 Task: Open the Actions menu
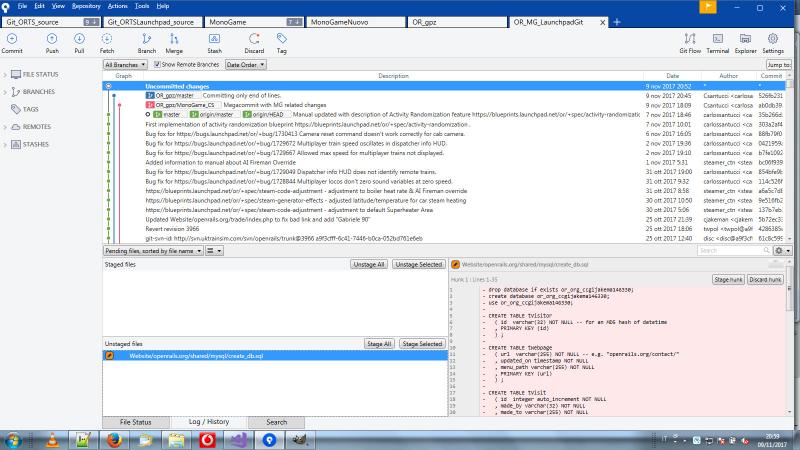(117, 6)
